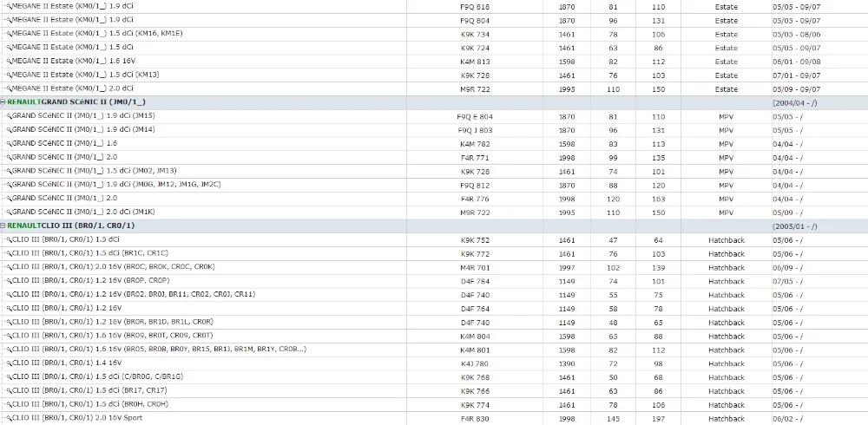Viewport: 868px width, 425px height.
Task: Click MPV cell in the F9Q 812 row
Action: [x=726, y=186]
